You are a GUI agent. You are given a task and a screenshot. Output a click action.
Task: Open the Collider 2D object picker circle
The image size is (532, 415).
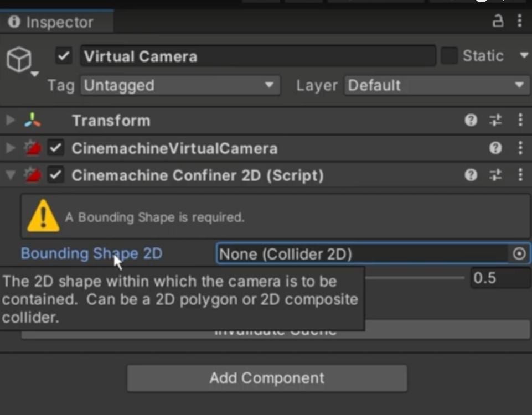point(519,253)
